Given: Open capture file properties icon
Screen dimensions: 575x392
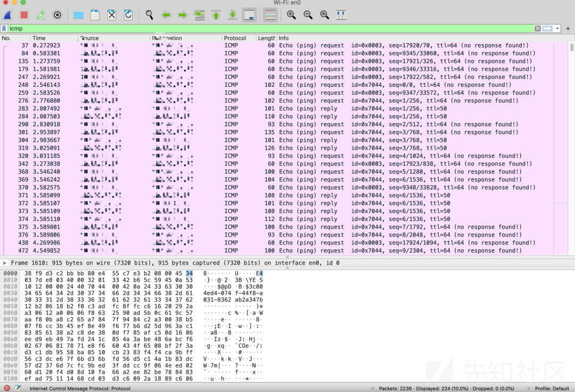Looking at the screenshot, I should pyautogui.click(x=18, y=388).
